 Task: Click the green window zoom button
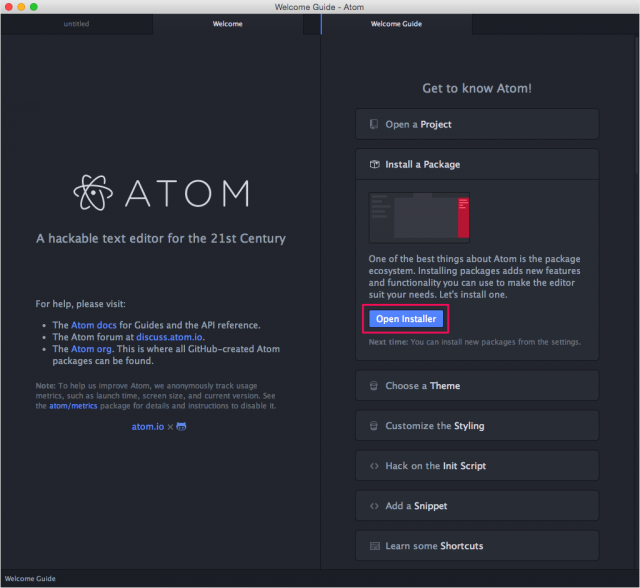pos(34,7)
